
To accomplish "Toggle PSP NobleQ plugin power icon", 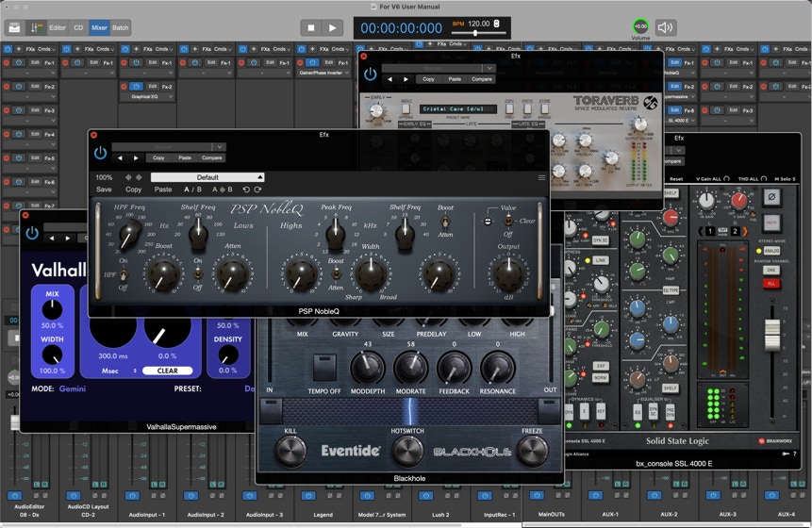I will 101,153.
